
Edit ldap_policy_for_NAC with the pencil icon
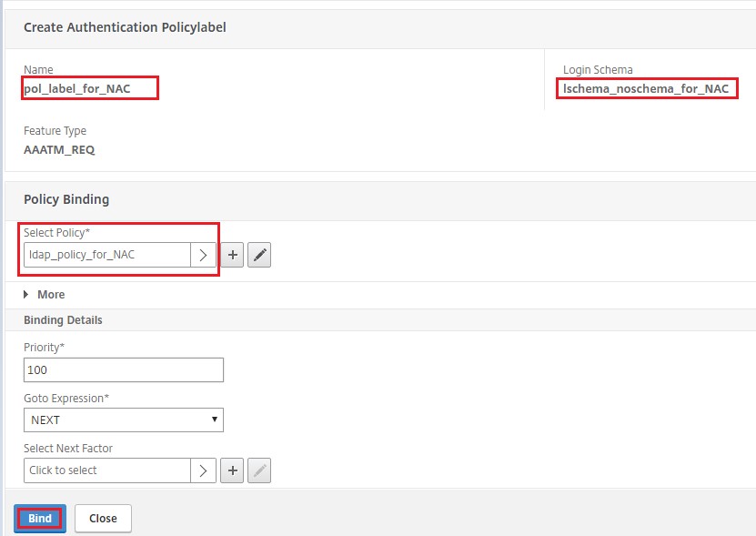click(x=259, y=255)
